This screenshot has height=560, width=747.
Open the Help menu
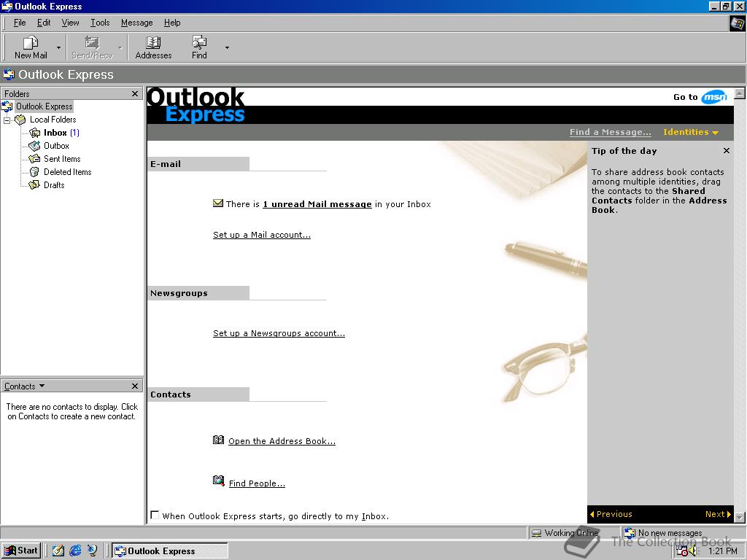point(172,23)
